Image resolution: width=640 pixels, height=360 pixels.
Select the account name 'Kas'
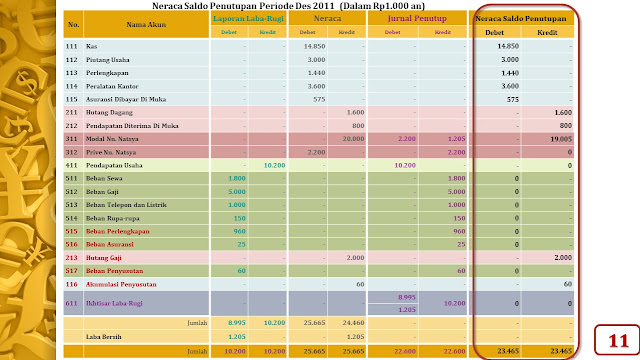91,47
